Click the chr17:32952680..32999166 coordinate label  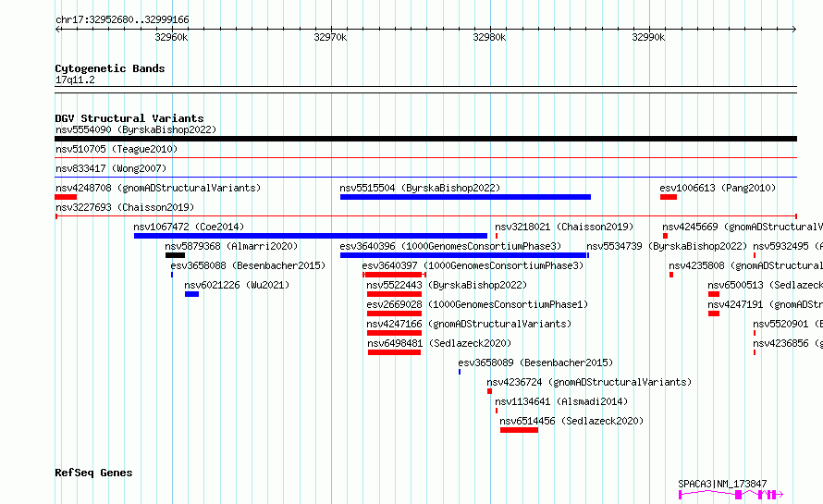tap(122, 19)
